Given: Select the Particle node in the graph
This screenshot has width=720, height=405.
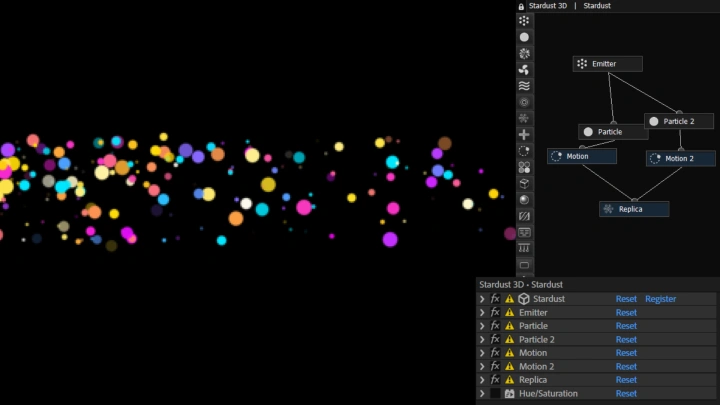Looking at the screenshot, I should pos(613,132).
